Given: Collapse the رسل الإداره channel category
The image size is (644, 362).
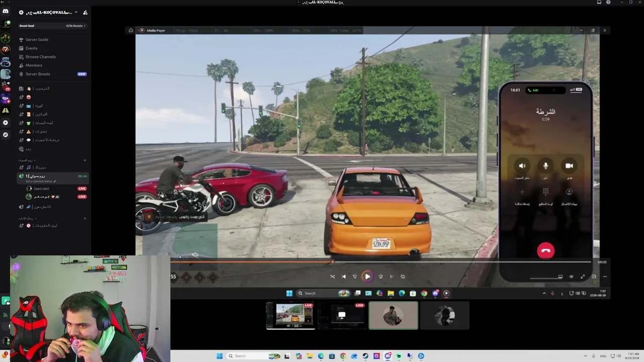Looking at the screenshot, I should click(x=27, y=219).
